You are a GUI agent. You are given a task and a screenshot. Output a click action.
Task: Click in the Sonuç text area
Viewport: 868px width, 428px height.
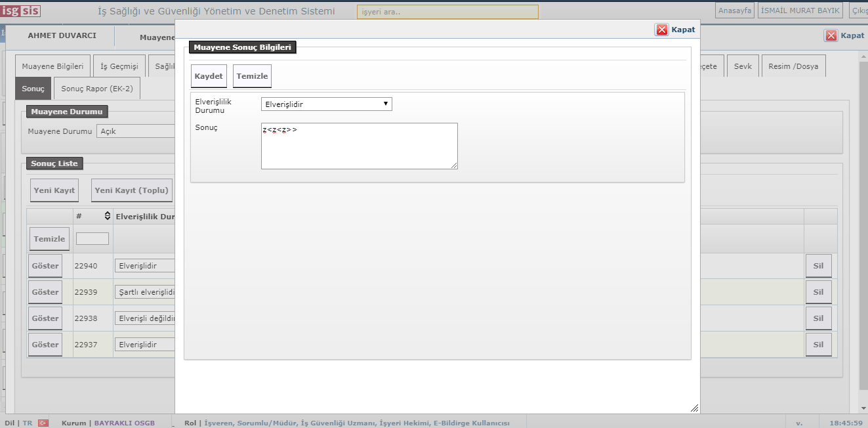tap(359, 146)
